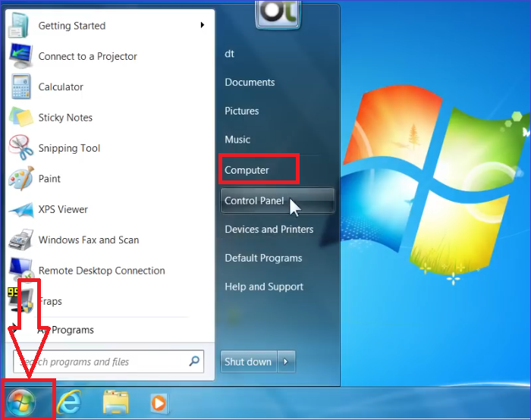Select the "Getting Started" label
This screenshot has width=531, height=420.
coord(72,26)
